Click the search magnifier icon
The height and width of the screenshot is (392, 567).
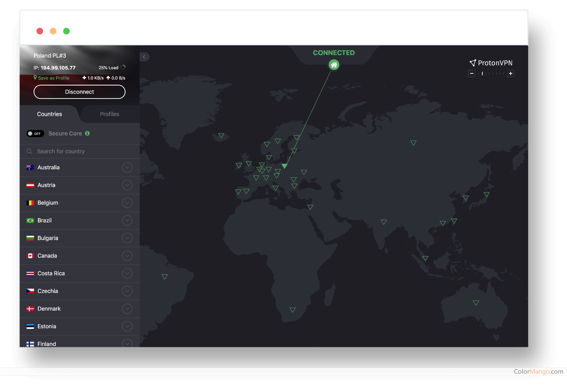click(x=29, y=151)
